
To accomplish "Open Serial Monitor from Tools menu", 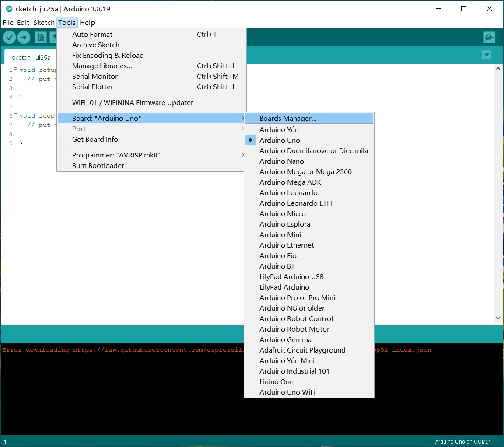I will tap(152, 77).
